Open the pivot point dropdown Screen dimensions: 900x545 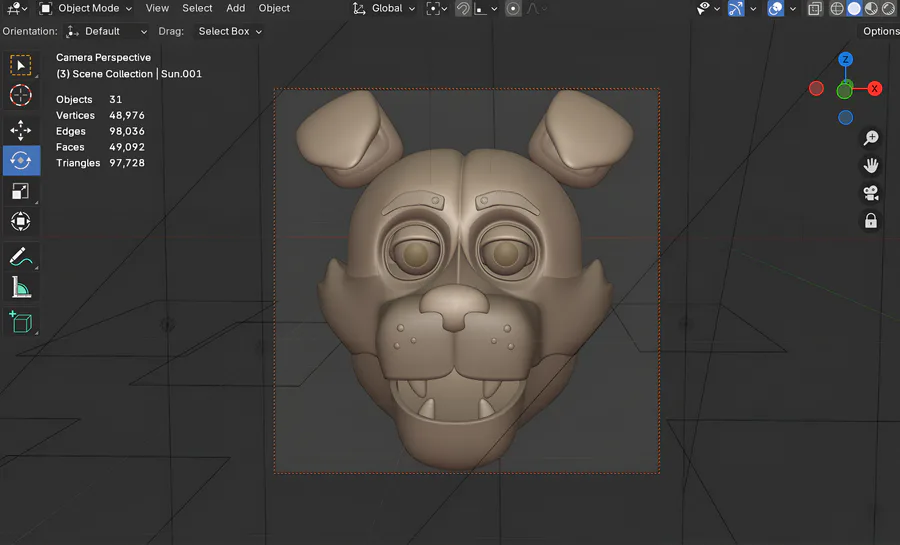[x=437, y=8]
